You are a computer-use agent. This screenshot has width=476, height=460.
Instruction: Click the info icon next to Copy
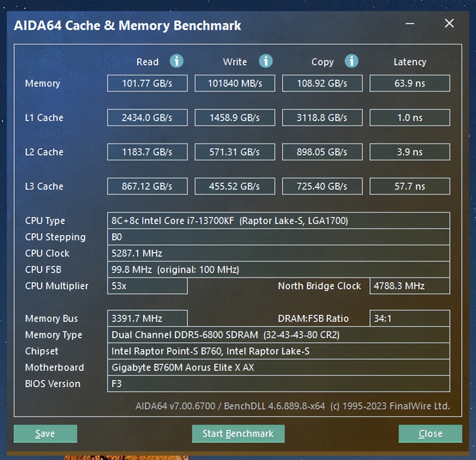[352, 61]
